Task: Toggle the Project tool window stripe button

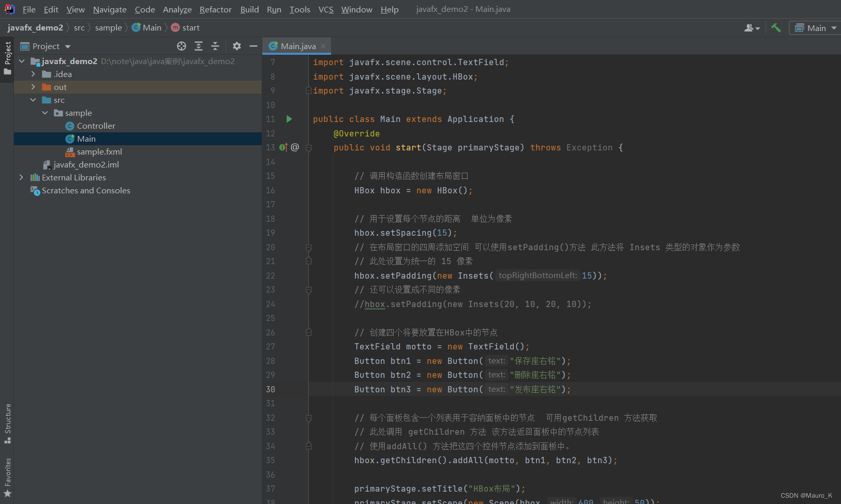Action: coord(7,58)
